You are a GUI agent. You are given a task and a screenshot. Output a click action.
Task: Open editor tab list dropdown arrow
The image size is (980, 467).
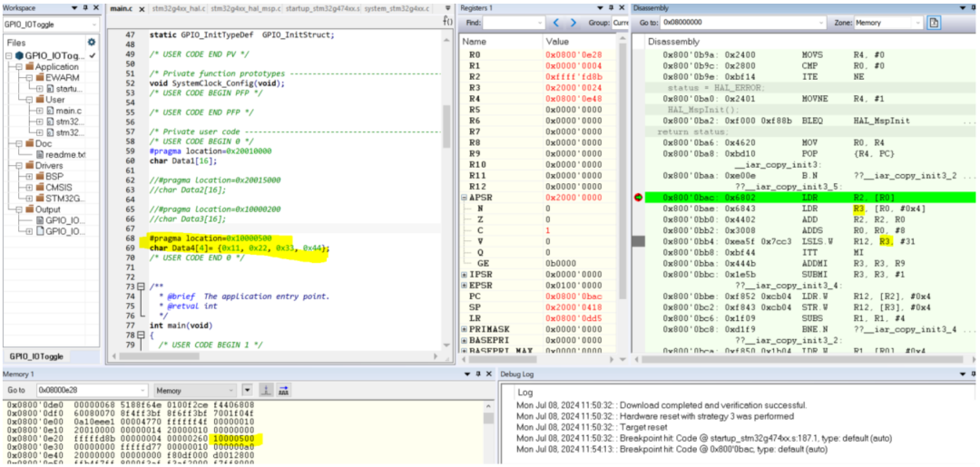click(x=447, y=8)
